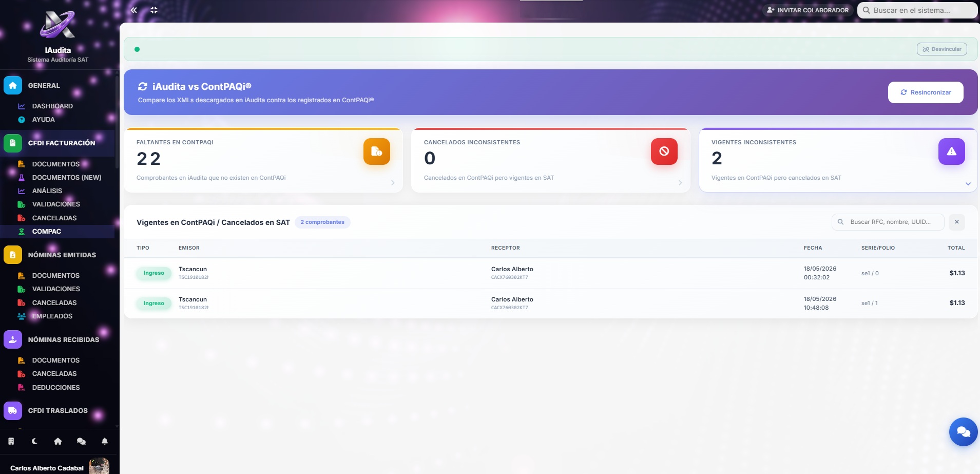Sort by the TOTAL column header

956,248
